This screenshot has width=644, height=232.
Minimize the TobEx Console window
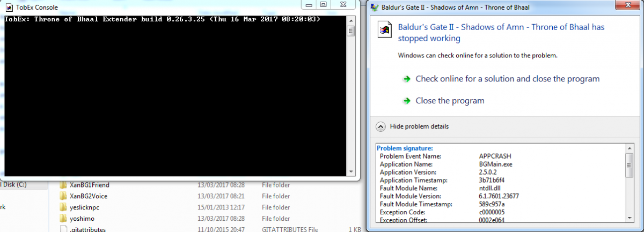[x=308, y=5]
